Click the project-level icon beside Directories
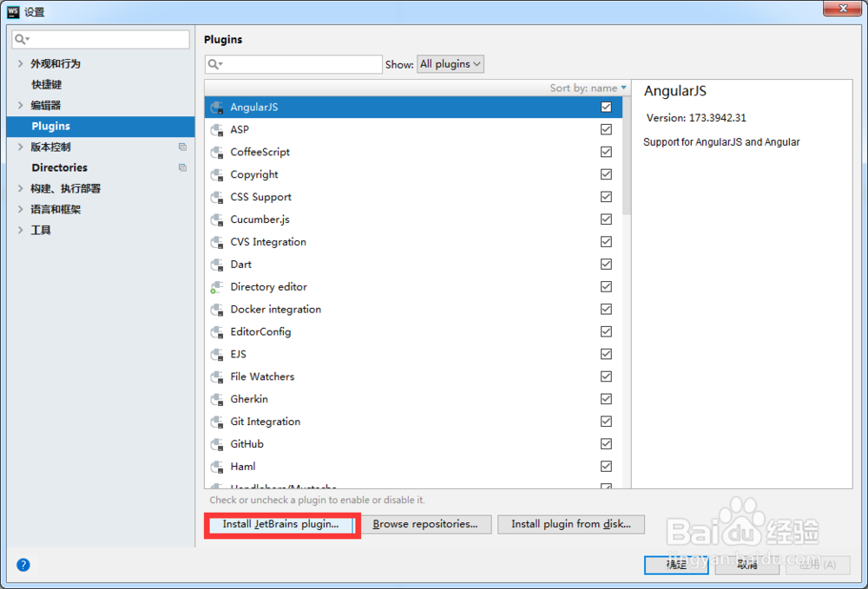The image size is (868, 589). coord(182,167)
